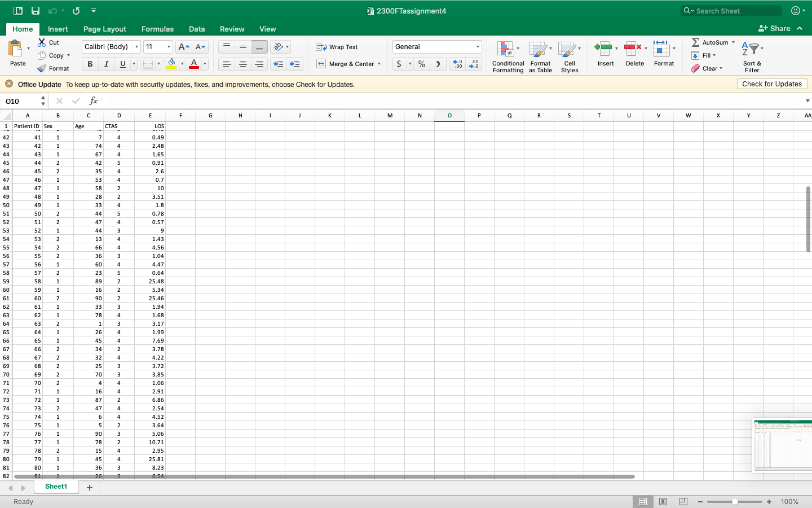The image size is (812, 508).
Task: Click the Sheet1 tab
Action: [56, 487]
